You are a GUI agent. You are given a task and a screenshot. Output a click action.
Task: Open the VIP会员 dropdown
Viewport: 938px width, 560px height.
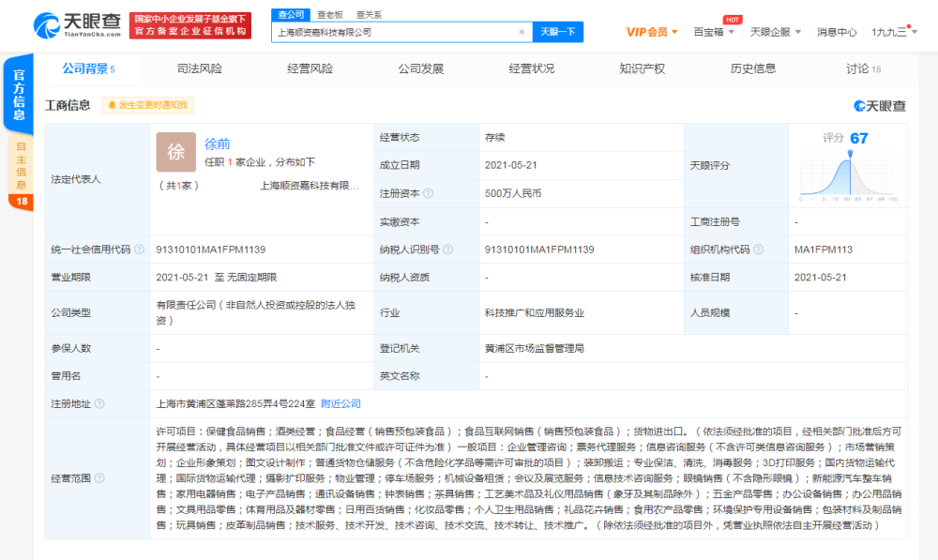(652, 32)
